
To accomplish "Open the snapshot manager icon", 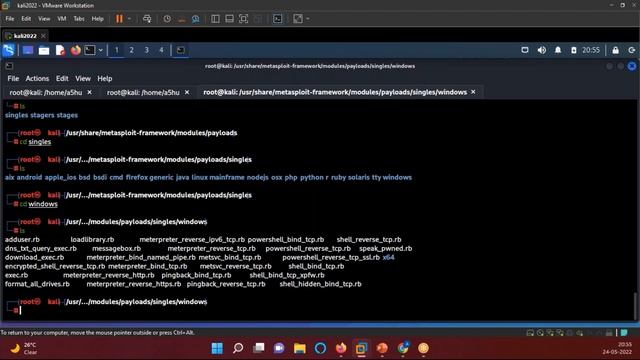I will 196,19.
